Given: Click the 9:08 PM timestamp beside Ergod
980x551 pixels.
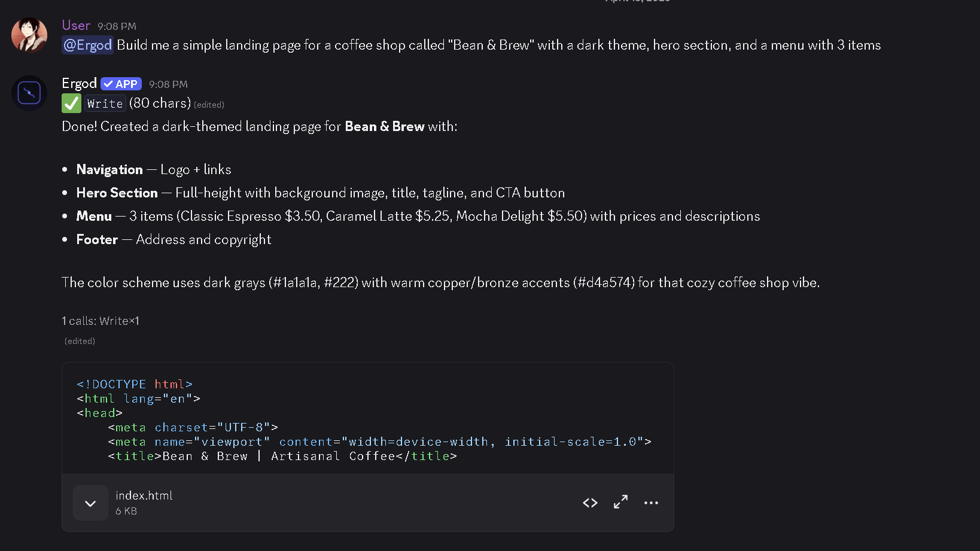Looking at the screenshot, I should tap(168, 84).
